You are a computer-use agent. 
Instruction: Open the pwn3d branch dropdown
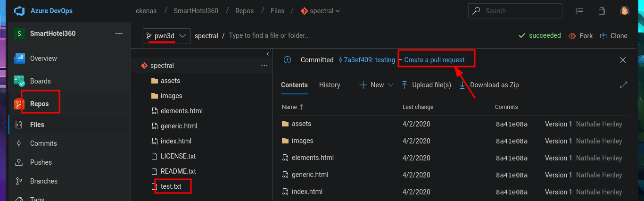point(167,36)
